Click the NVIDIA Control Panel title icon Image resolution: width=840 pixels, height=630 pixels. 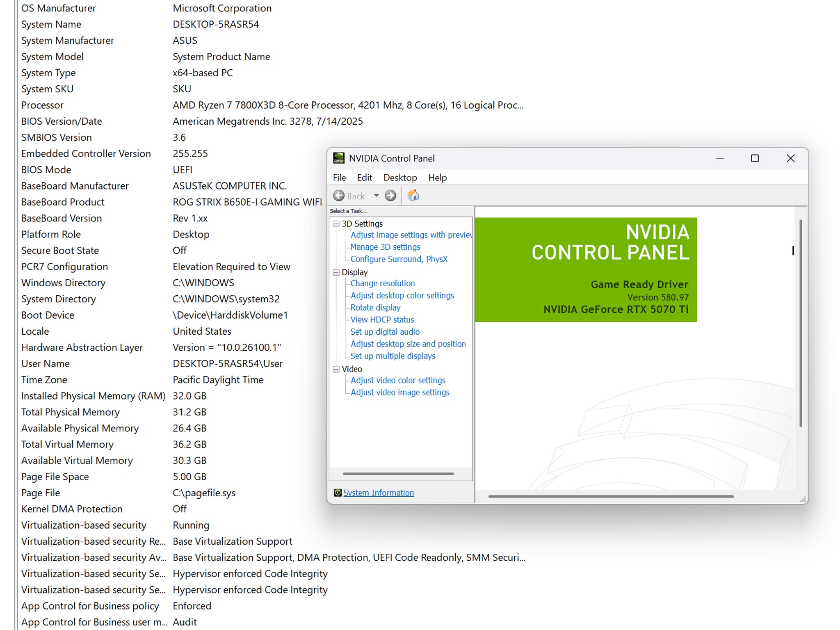coord(339,158)
